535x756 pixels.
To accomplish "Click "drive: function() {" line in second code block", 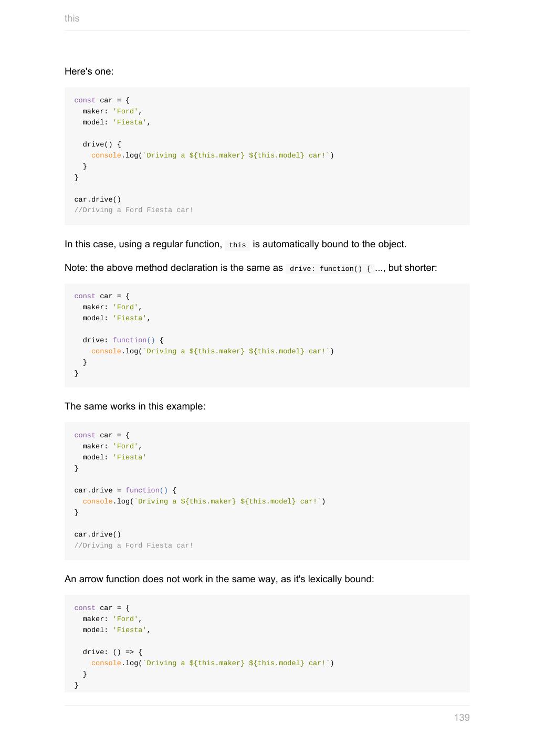I will pyautogui.click(x=123, y=340).
